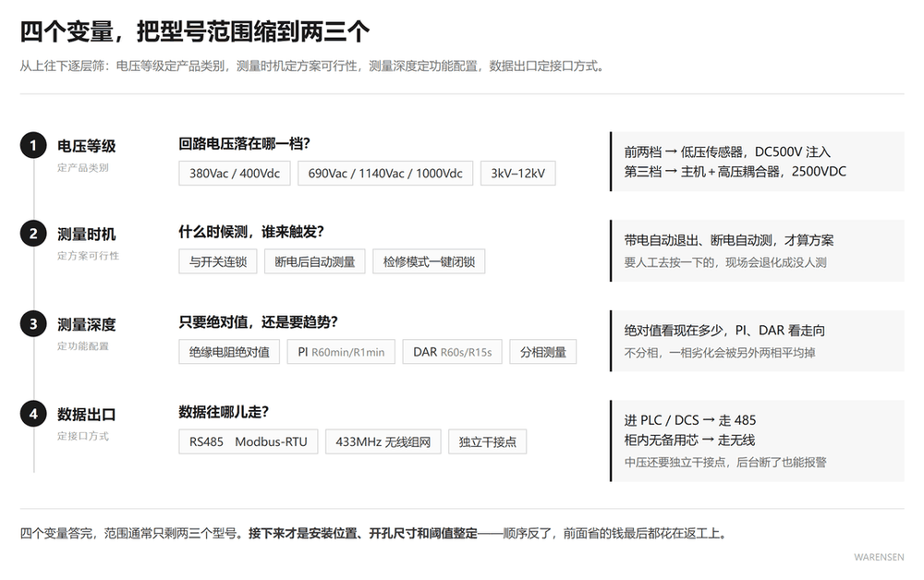This screenshot has height=580, width=924.
Task: Click the bold text 接下来才是安装位置、开孔尺寸和阈值整定
Action: pyautogui.click(x=363, y=534)
